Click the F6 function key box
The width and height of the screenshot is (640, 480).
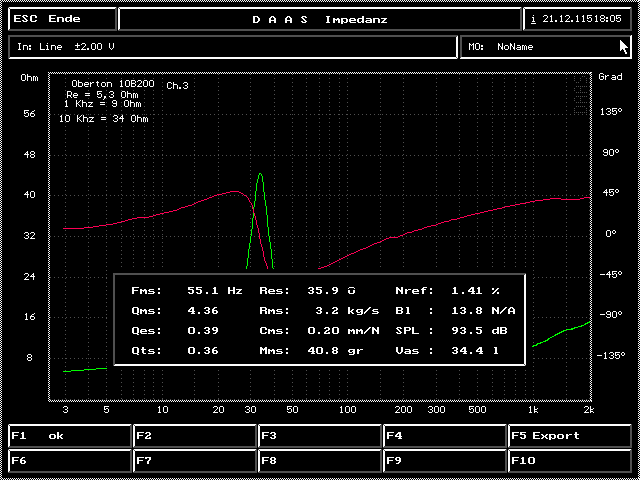coord(70,461)
